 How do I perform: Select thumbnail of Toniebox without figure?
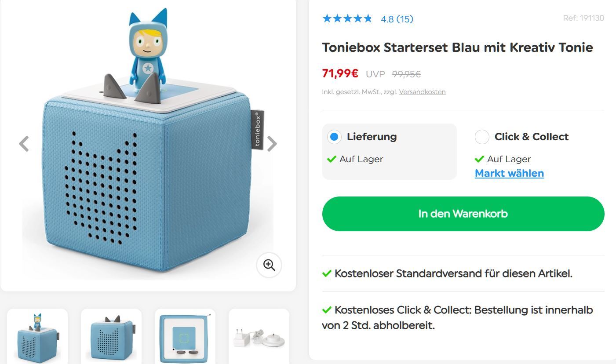pyautogui.click(x=111, y=336)
